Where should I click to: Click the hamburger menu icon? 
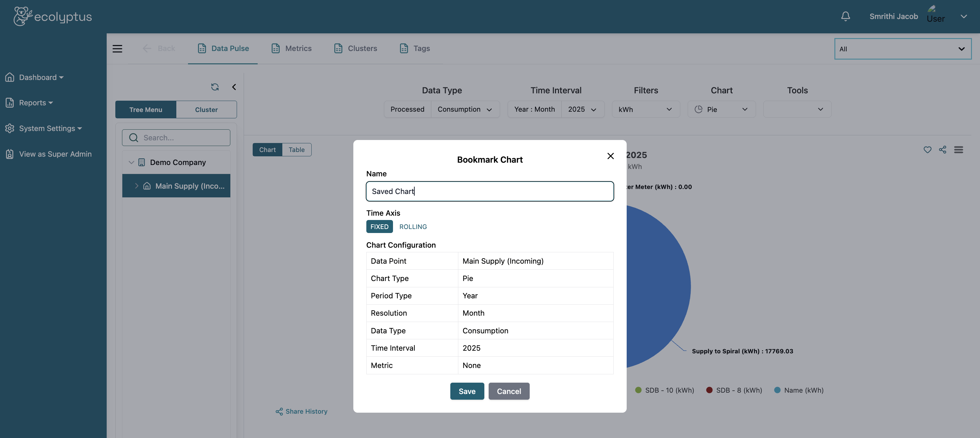point(117,48)
